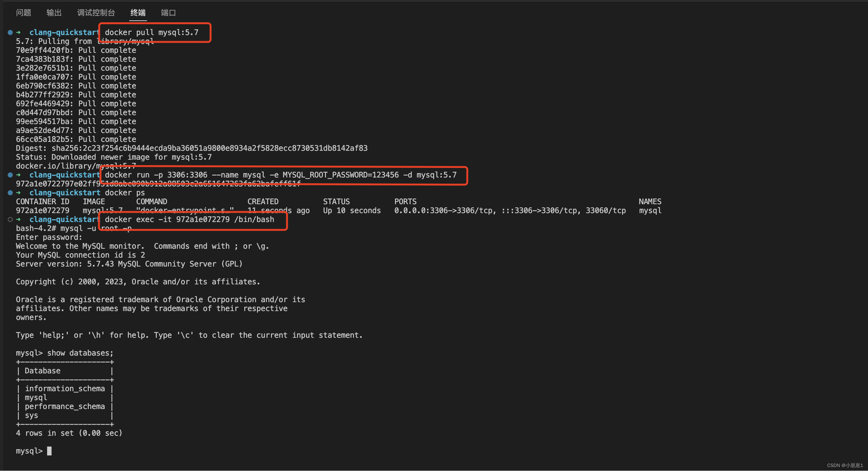This screenshot has height=471, width=868.
Task: Click blue command marker beside docker run
Action: point(10,175)
